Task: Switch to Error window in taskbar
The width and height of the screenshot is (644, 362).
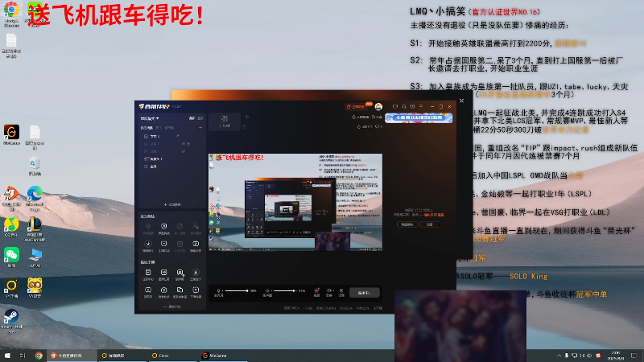Action: 171,356
